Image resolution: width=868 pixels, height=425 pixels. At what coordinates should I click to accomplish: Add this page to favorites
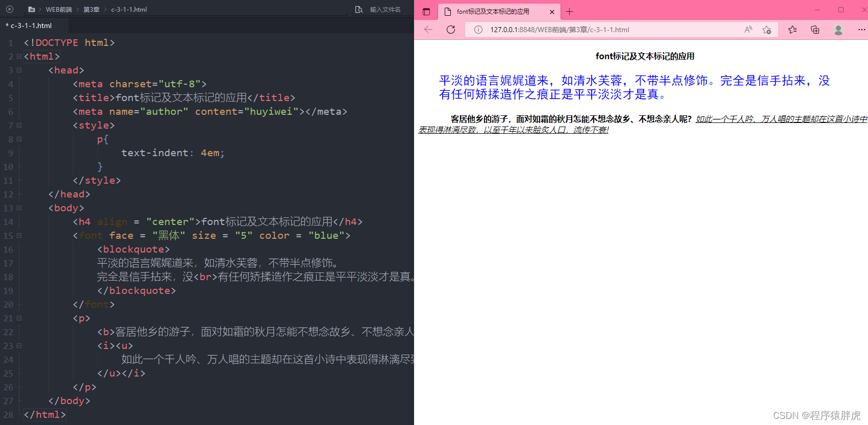pyautogui.click(x=767, y=30)
